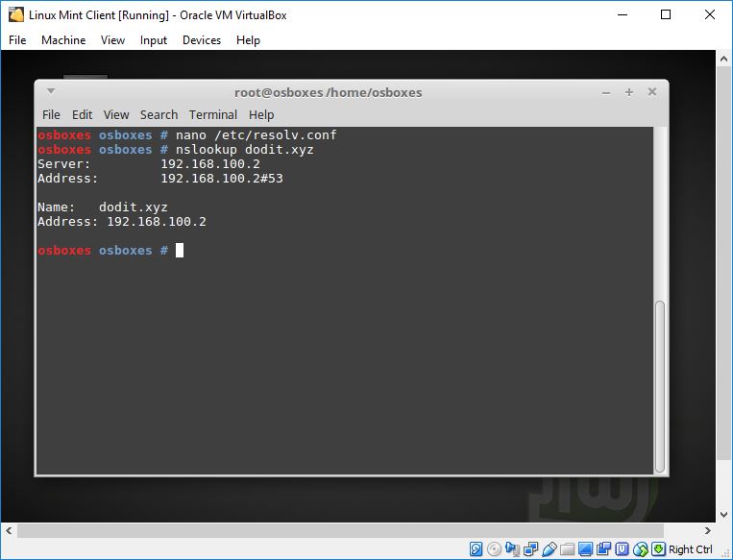Viewport: 733px width, 560px height.
Task: Minimize the VirtualBox window
Action: (623, 15)
